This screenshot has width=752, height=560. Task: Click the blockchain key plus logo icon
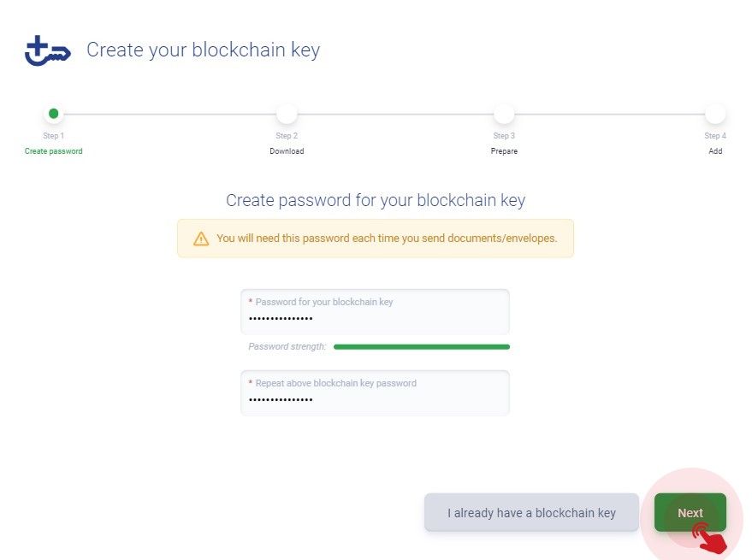47,50
